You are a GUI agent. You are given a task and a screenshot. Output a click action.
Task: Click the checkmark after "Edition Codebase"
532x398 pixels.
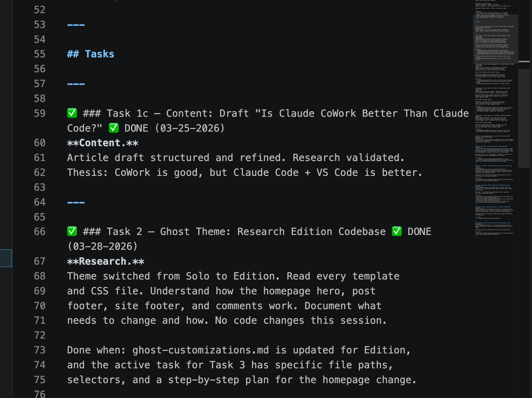[397, 231]
